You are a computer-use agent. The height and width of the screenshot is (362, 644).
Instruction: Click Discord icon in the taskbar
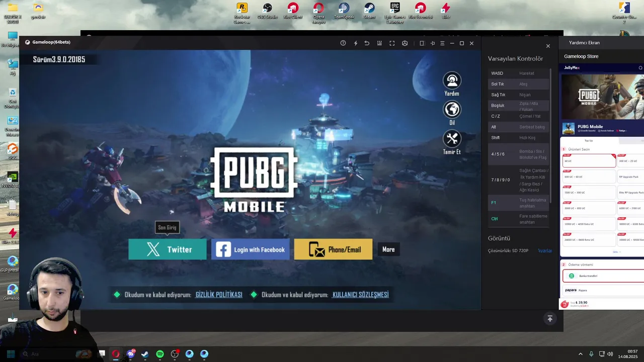131,354
